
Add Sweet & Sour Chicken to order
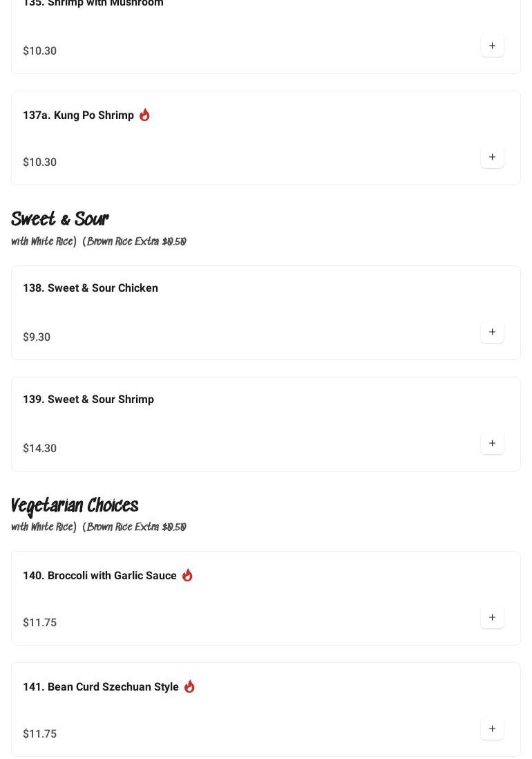click(492, 332)
